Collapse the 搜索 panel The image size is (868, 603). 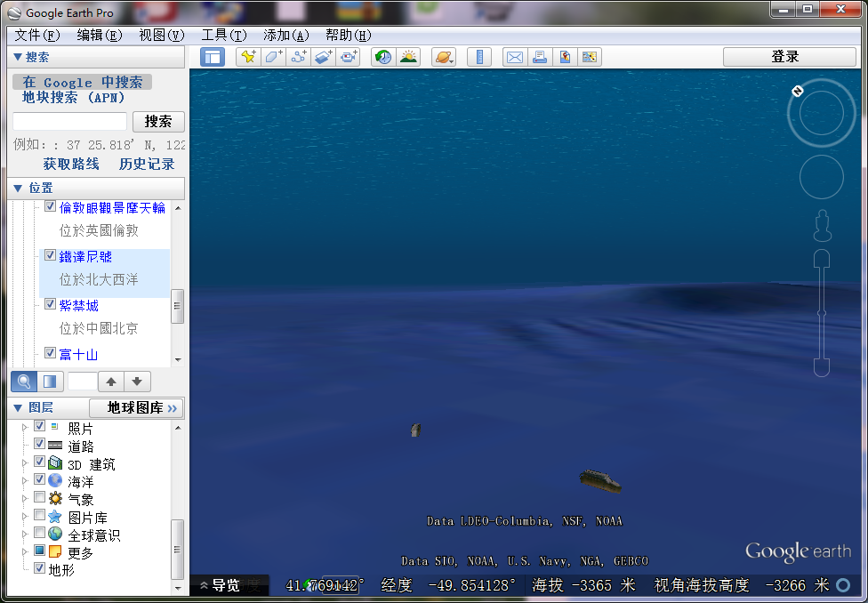point(17,57)
